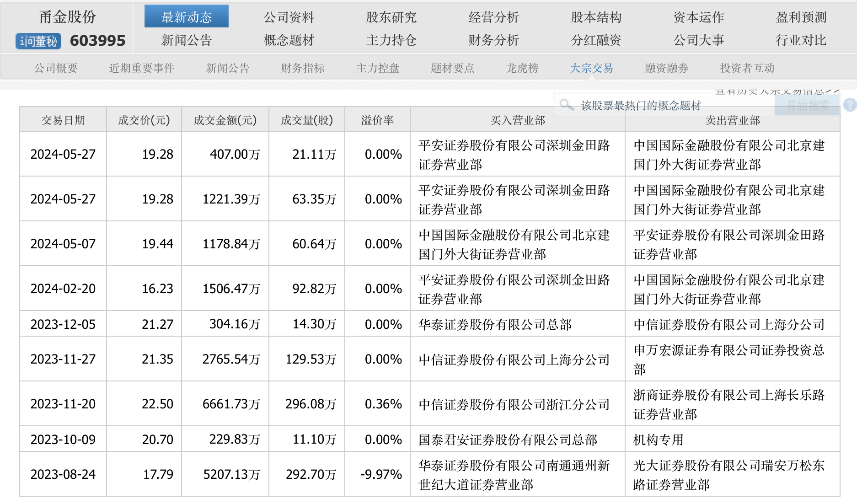Select 投资者互动 sub-tab

(747, 68)
